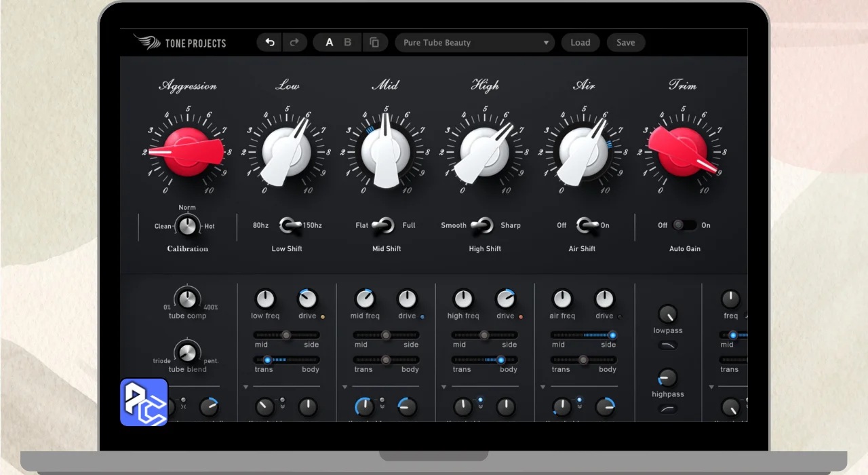Switch to preset slot B
This screenshot has height=475, width=868.
(x=348, y=43)
